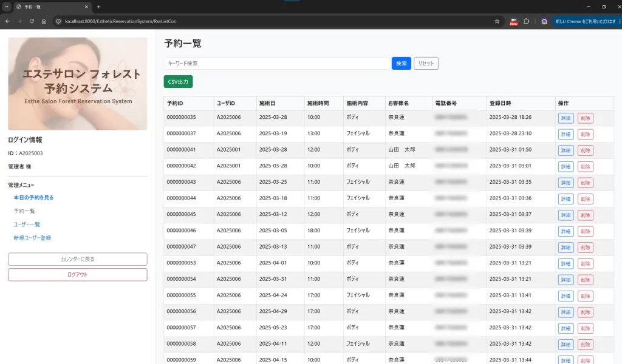Focus the キーワード検索 input field
Image resolution: width=622 pixels, height=364 pixels.
click(276, 63)
